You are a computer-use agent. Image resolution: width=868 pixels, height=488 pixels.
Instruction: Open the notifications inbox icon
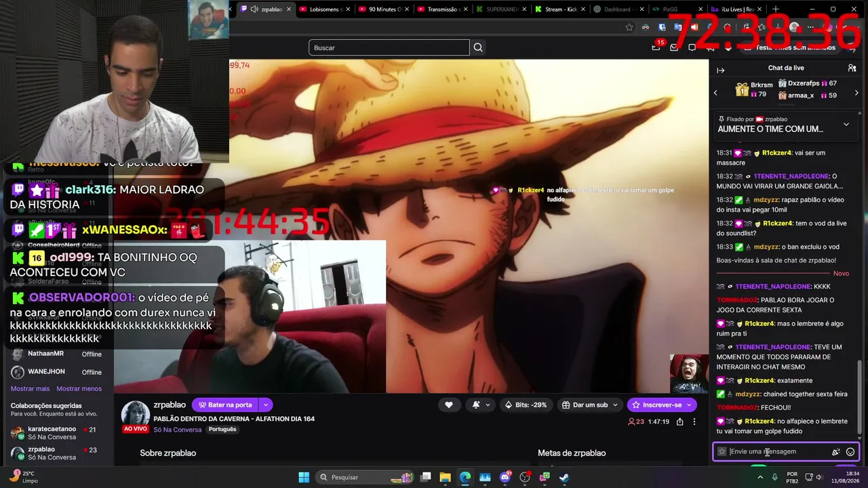coord(674,47)
